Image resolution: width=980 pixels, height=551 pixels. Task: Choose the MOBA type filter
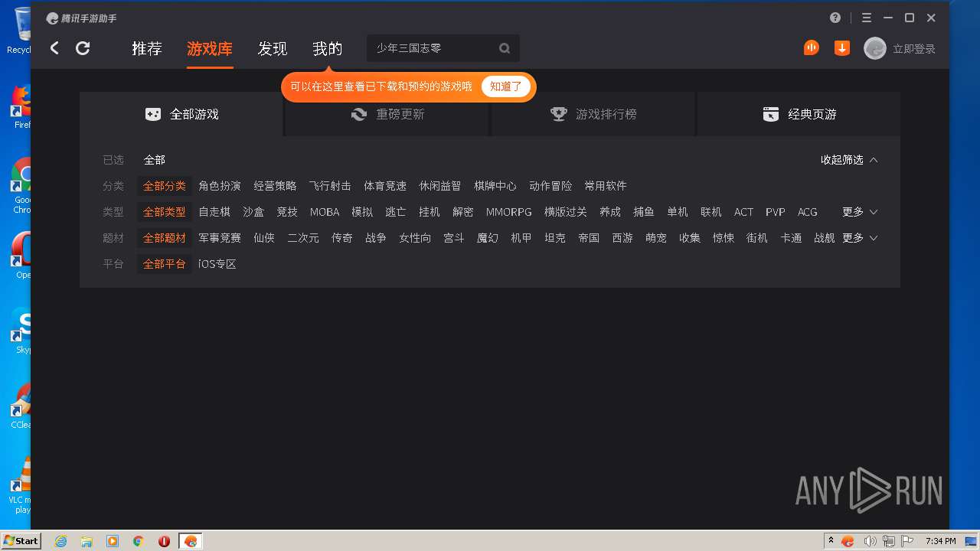325,212
